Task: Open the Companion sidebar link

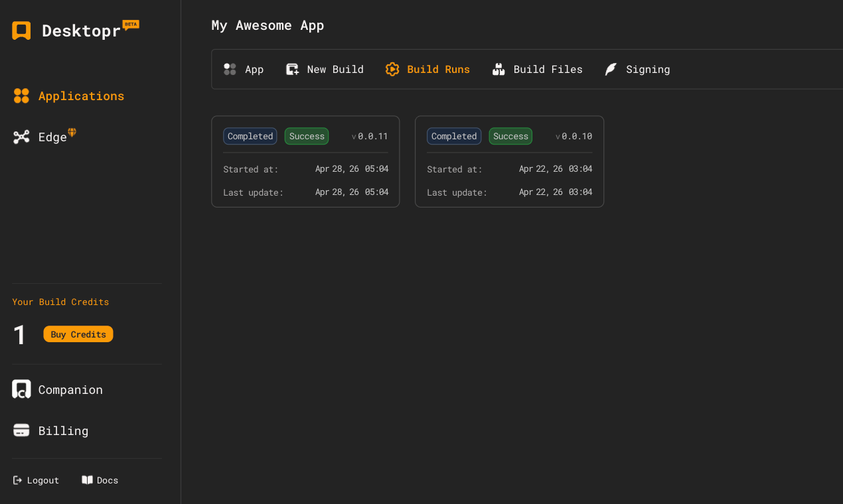Action: [x=70, y=390]
